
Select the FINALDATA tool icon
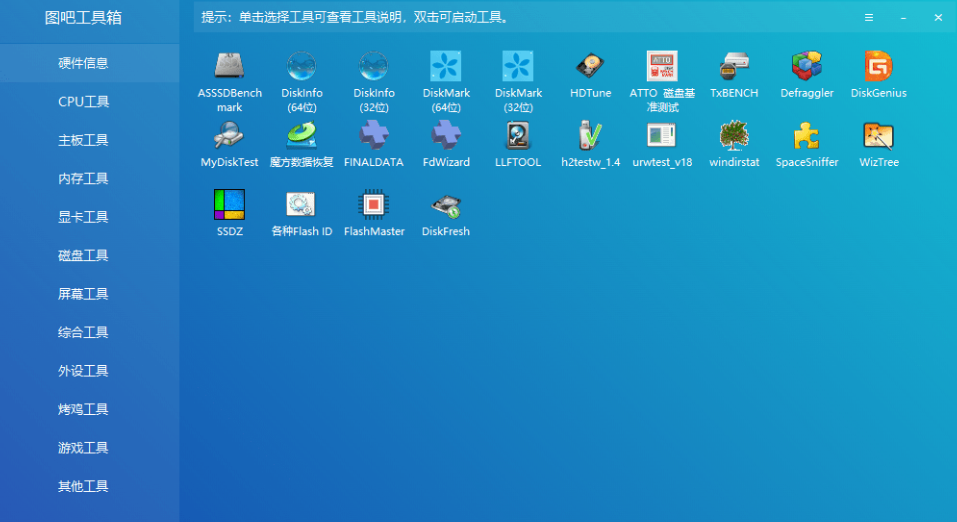(374, 135)
